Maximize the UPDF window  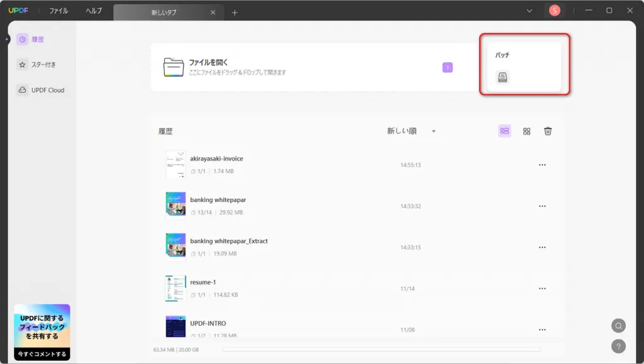[x=609, y=10]
